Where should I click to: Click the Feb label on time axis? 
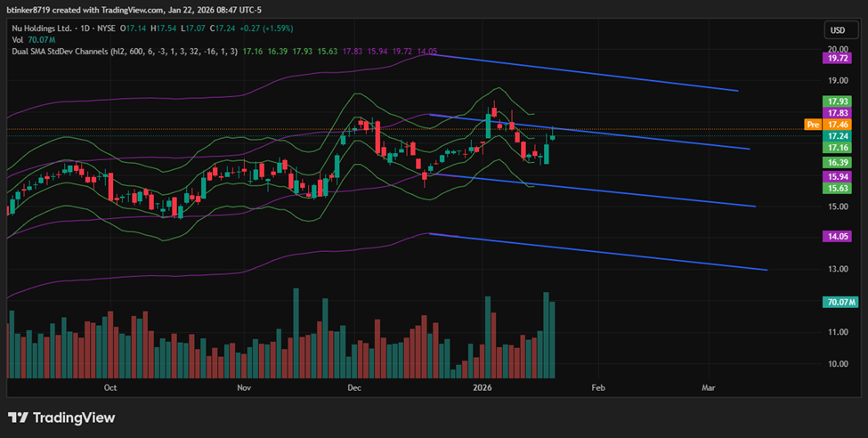[598, 388]
